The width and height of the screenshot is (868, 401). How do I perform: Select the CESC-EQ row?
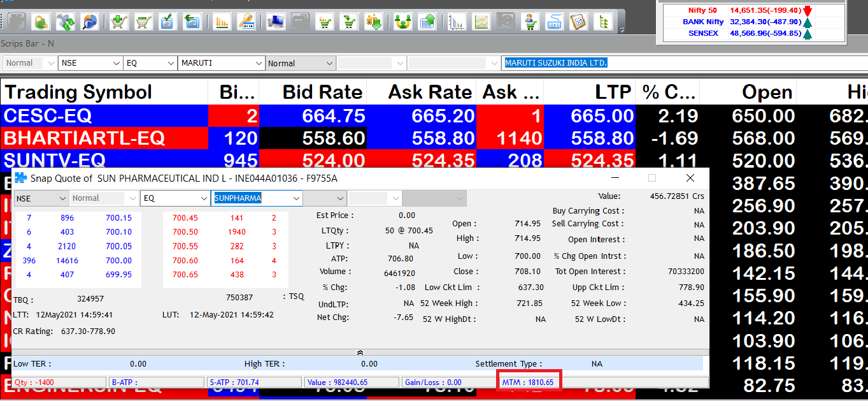tap(434, 115)
